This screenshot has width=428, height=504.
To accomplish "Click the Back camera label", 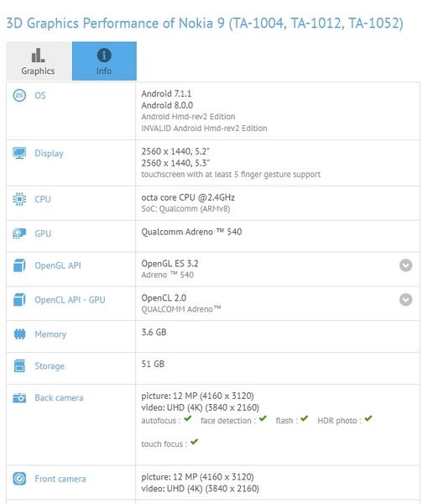I will [59, 398].
